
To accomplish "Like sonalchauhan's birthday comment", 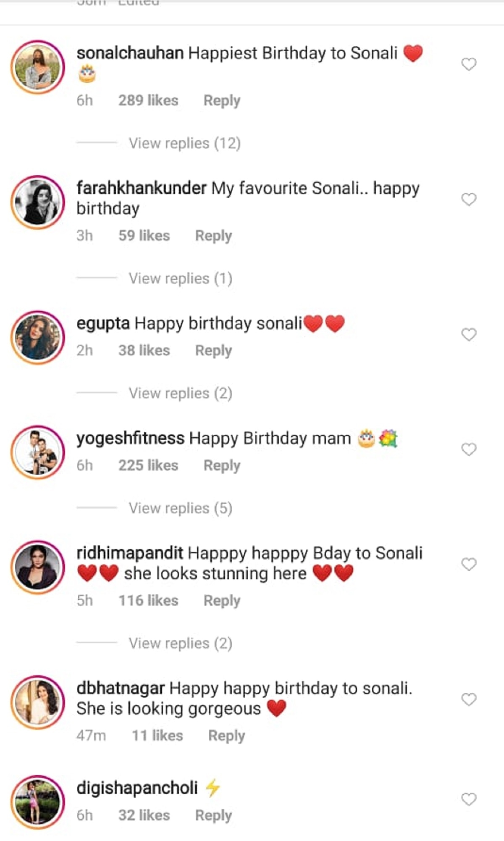I will click(x=469, y=64).
